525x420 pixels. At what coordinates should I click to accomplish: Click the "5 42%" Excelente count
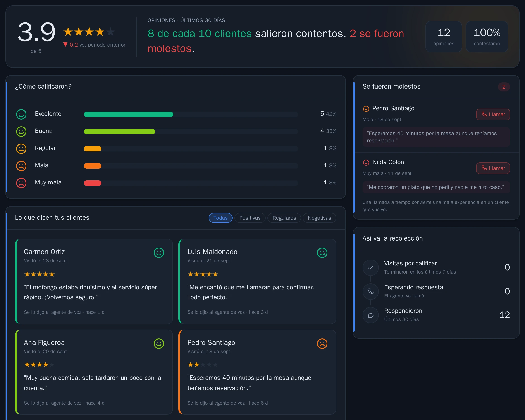tap(328, 113)
